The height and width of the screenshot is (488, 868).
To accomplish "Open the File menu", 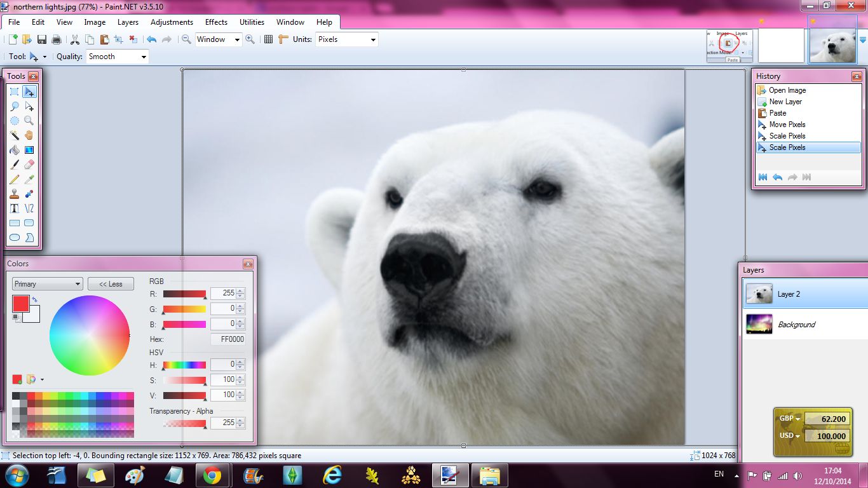I will 14,22.
